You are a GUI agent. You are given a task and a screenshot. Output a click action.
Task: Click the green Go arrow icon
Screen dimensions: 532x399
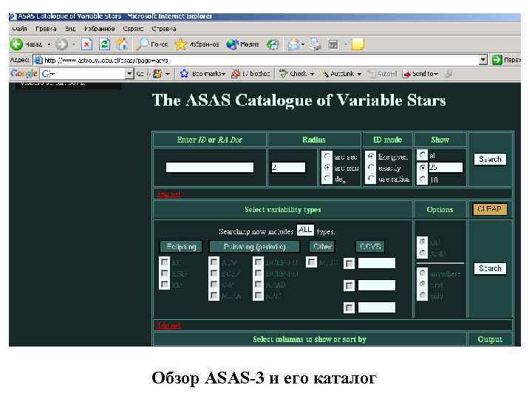coord(497,60)
